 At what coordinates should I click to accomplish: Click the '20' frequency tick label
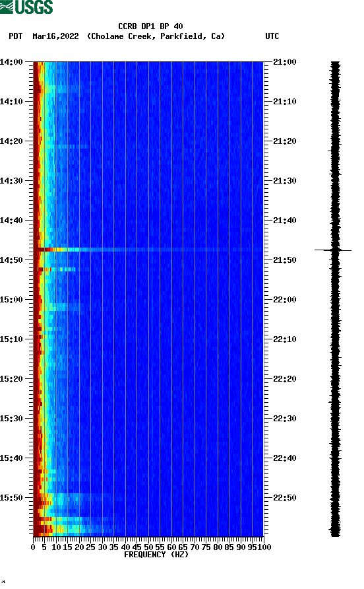coord(79,547)
